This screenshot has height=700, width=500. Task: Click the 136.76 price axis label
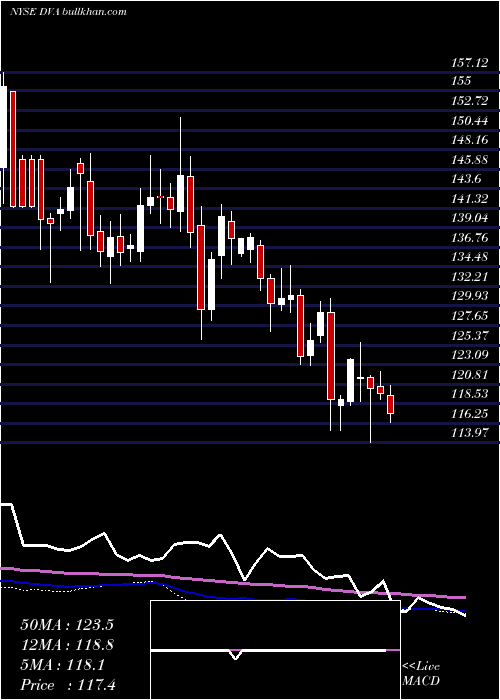[x=469, y=238]
